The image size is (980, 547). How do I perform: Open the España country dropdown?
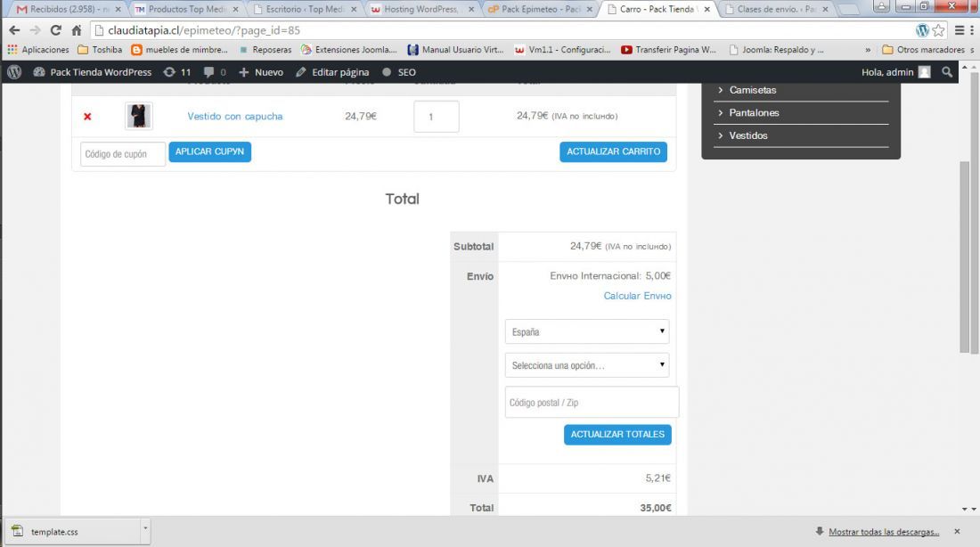click(x=587, y=331)
